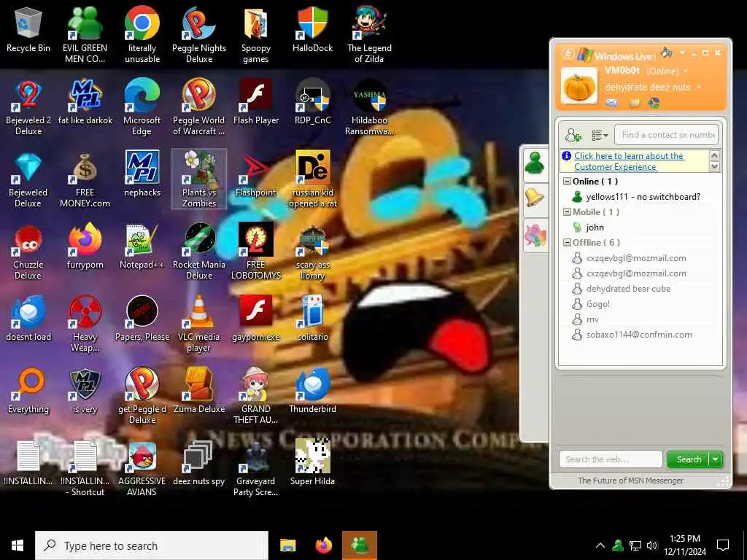Collapse the Online ( 1 ) group

point(567,182)
